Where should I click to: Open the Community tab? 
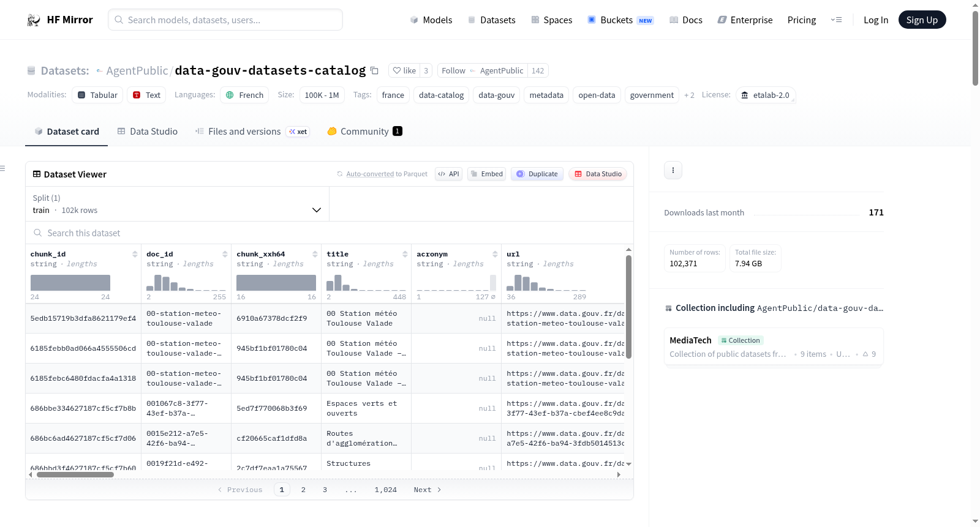364,132
